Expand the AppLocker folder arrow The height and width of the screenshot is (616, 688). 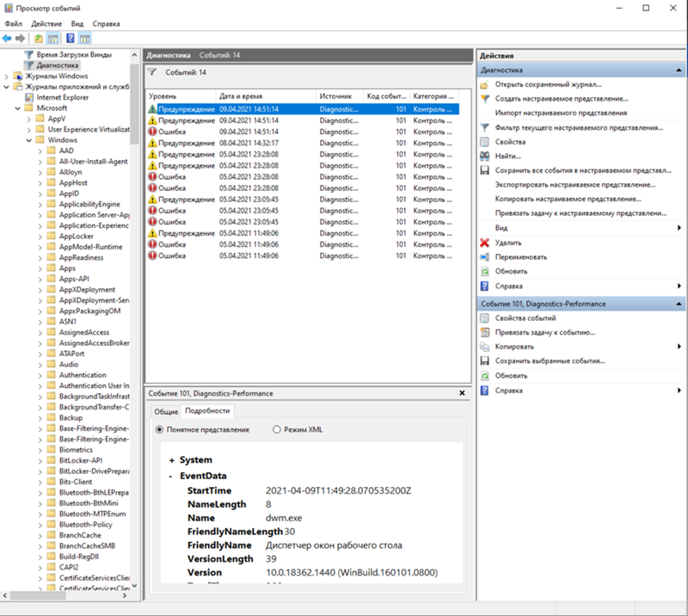[40, 237]
